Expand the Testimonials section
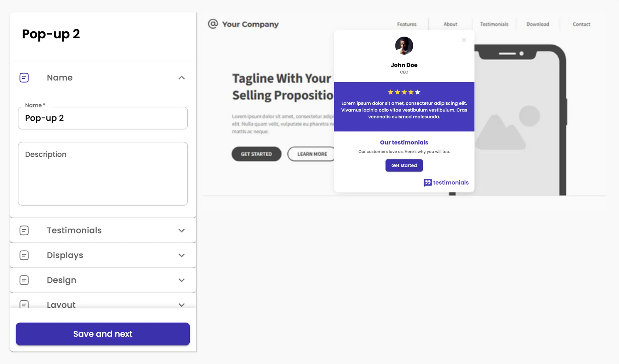Image resolution: width=619 pixels, height=364 pixels. [x=181, y=230]
